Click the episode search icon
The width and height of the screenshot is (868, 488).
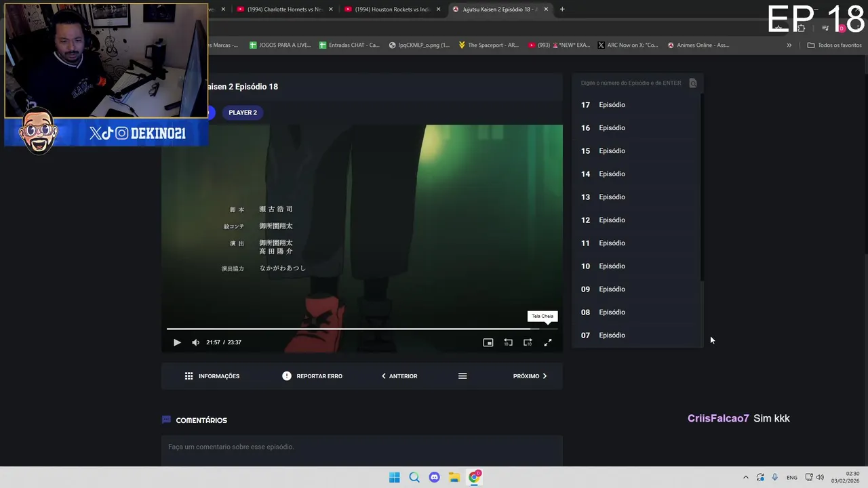click(692, 83)
